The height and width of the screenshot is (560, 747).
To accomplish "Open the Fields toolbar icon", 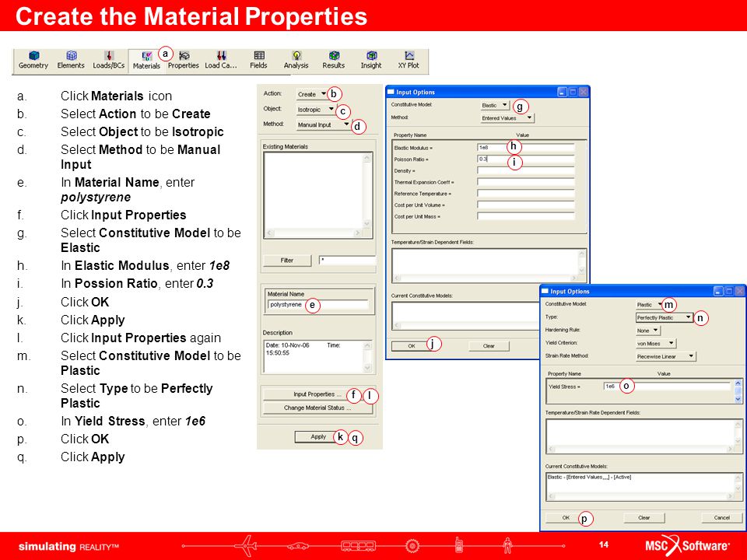I will click(258, 61).
